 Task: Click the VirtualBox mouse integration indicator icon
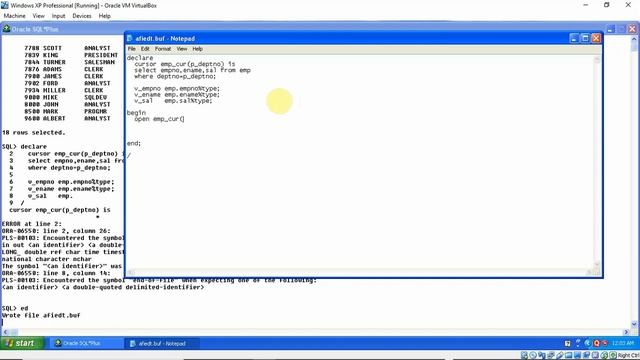(x=604, y=355)
